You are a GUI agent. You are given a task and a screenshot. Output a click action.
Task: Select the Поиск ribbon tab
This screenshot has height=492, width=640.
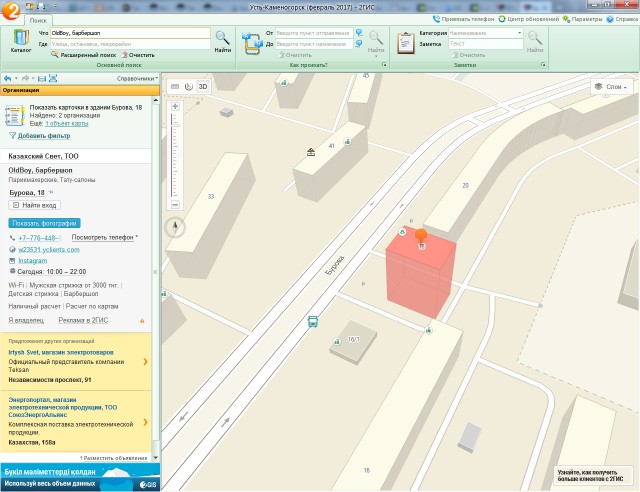pos(38,19)
